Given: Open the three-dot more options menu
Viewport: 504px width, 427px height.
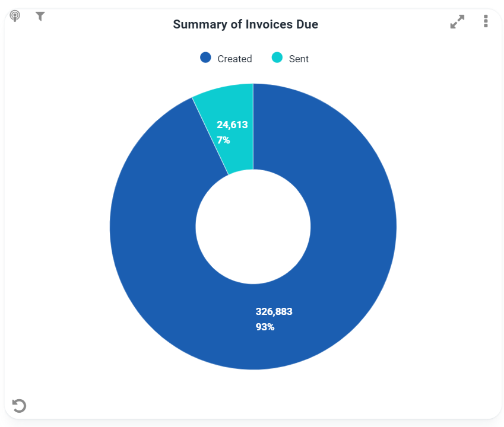Looking at the screenshot, I should point(486,21).
